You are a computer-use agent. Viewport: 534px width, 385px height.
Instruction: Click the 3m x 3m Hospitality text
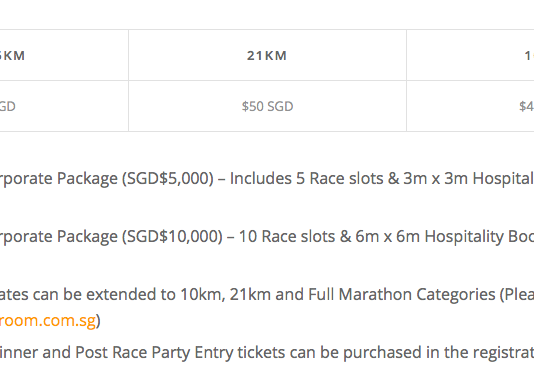pyautogui.click(x=469, y=179)
